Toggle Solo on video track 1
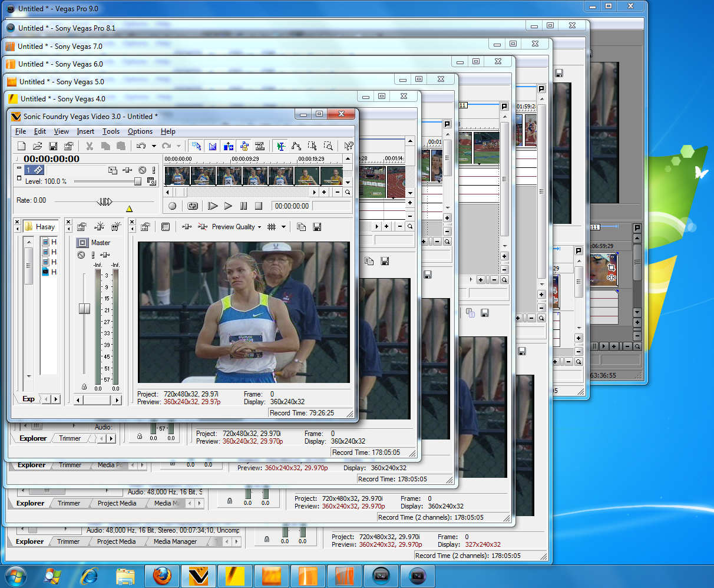The image size is (714, 588). [154, 170]
